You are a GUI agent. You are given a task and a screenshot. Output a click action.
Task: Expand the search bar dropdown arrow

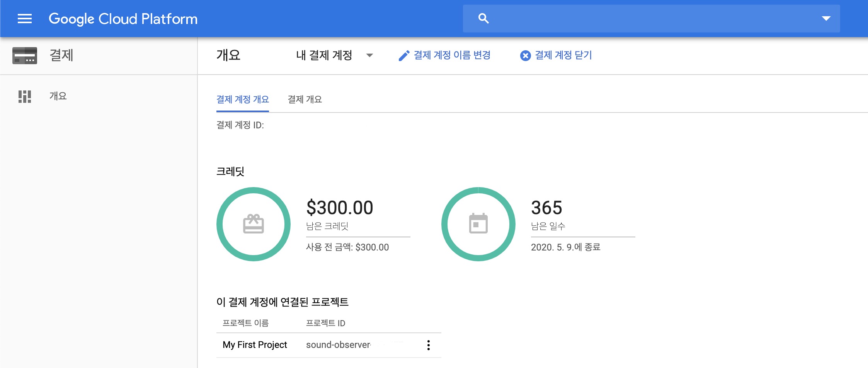click(826, 19)
